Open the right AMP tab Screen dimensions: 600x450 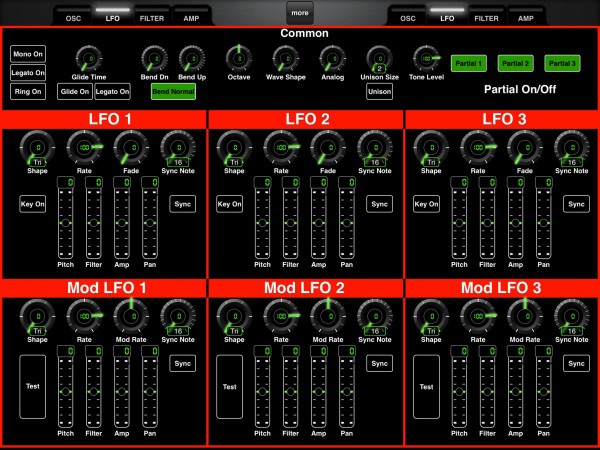pyautogui.click(x=526, y=16)
